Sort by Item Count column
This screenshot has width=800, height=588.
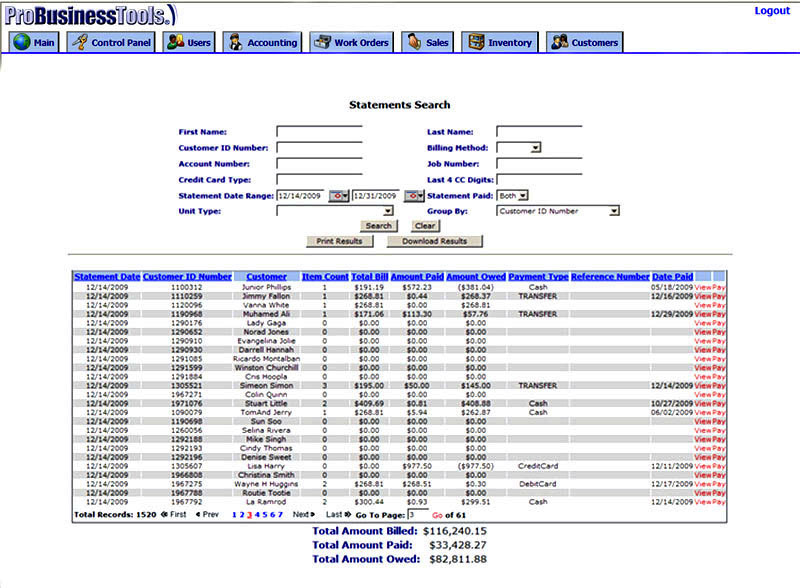tap(325, 277)
